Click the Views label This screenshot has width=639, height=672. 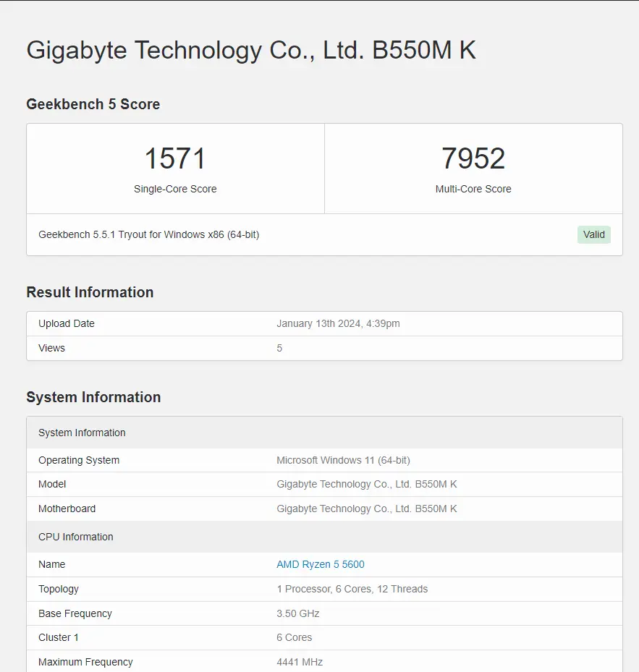[51, 348]
